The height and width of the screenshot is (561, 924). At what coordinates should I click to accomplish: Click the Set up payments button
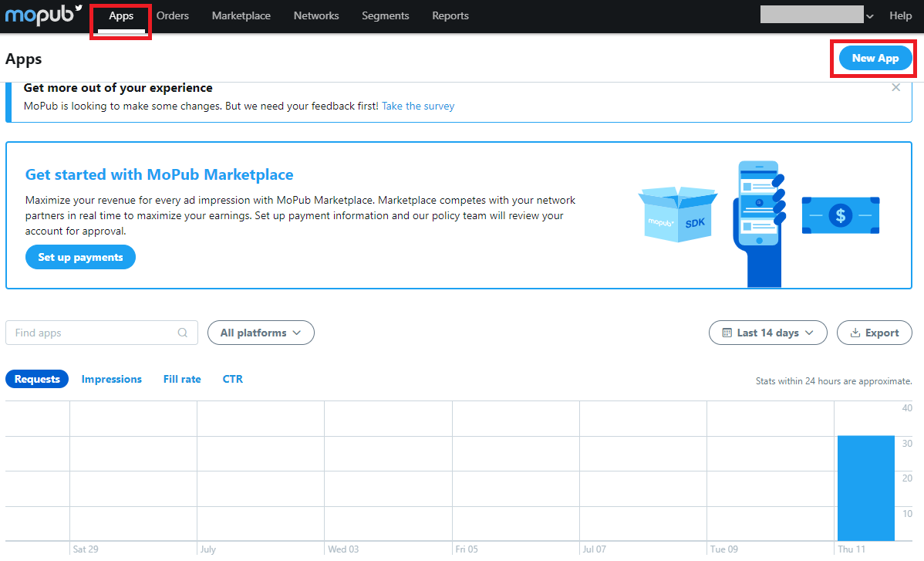pyautogui.click(x=80, y=257)
